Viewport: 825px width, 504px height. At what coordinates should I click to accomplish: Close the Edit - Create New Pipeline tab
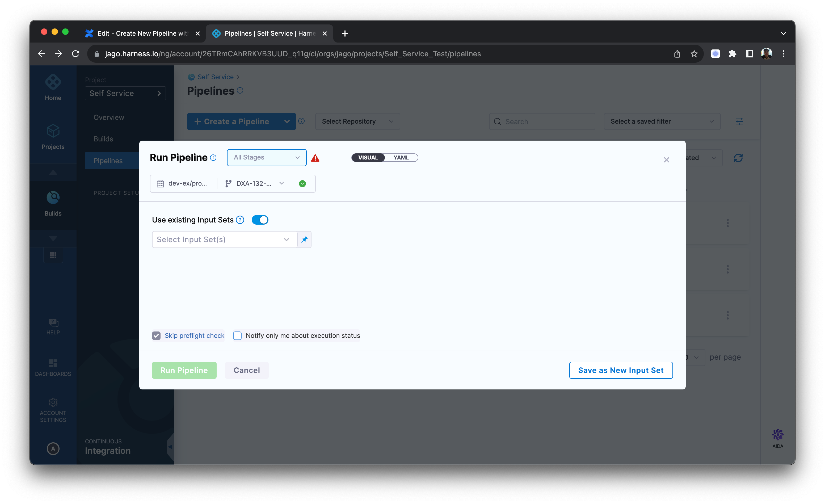coord(197,33)
